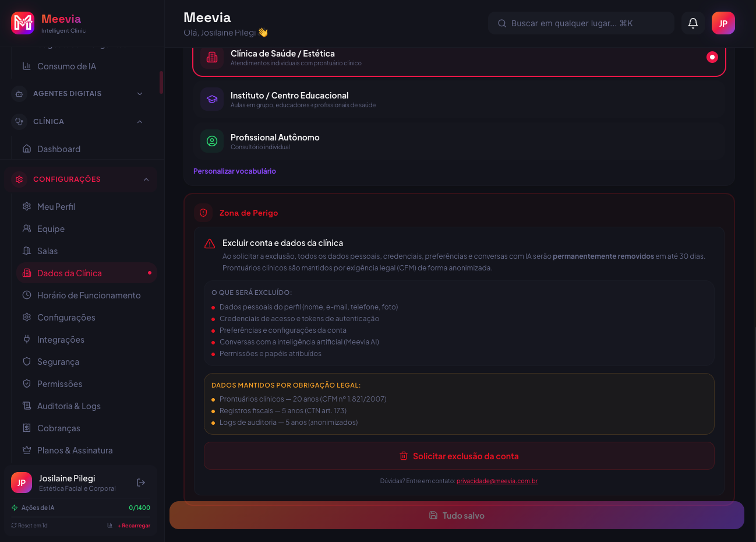756x542 pixels.
Task: Click the Logs de auditoria — 5 anos line
Action: [x=289, y=423]
